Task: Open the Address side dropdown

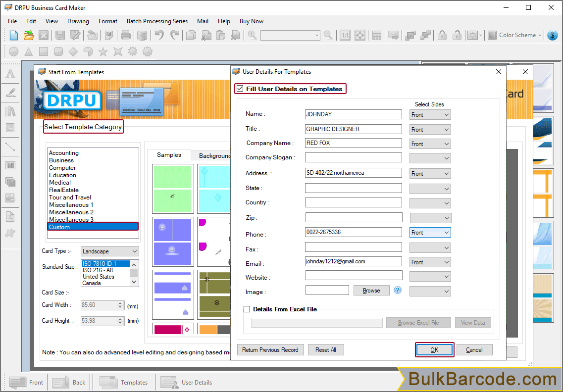Action: click(x=430, y=174)
